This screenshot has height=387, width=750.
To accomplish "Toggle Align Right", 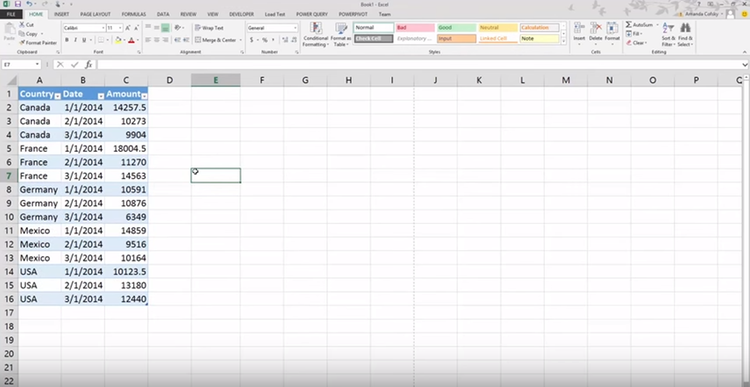I will [x=165, y=40].
